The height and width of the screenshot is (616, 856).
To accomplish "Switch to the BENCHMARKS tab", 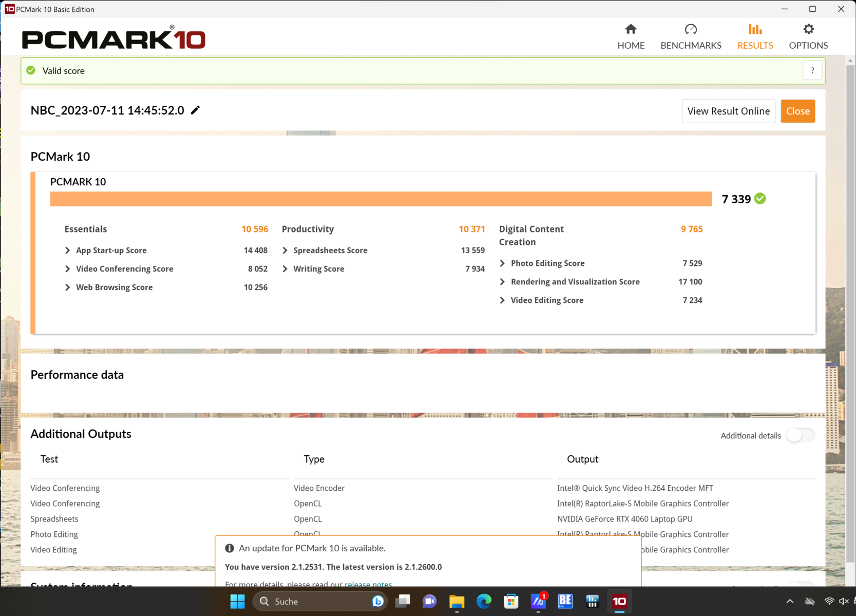I will pyautogui.click(x=691, y=36).
